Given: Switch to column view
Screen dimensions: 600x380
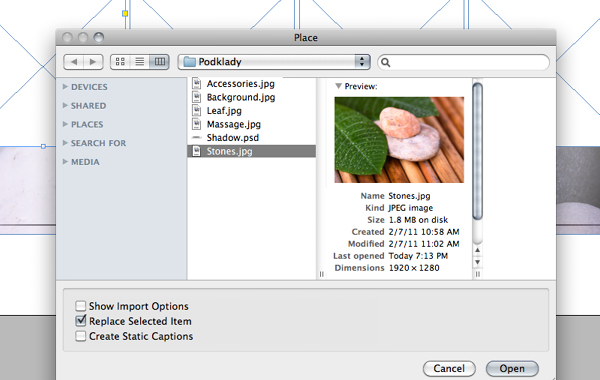Looking at the screenshot, I should (x=160, y=62).
